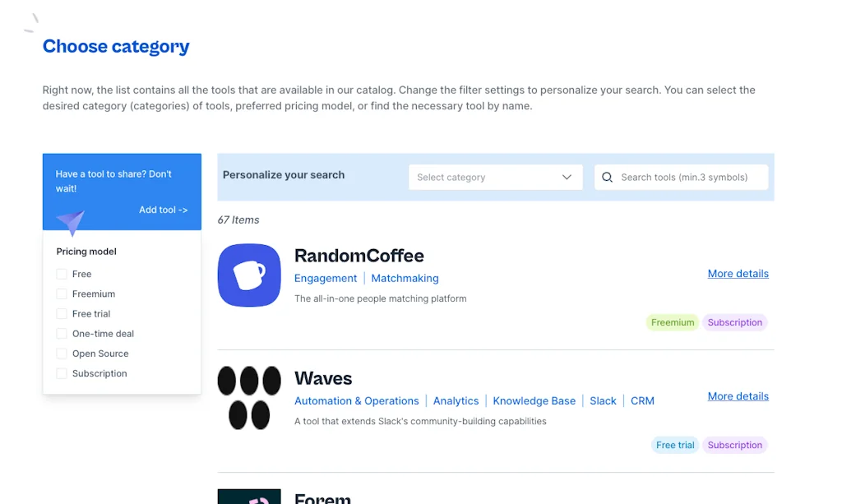Click the Choose category heading
The width and height of the screenshot is (842, 504).
[116, 47]
